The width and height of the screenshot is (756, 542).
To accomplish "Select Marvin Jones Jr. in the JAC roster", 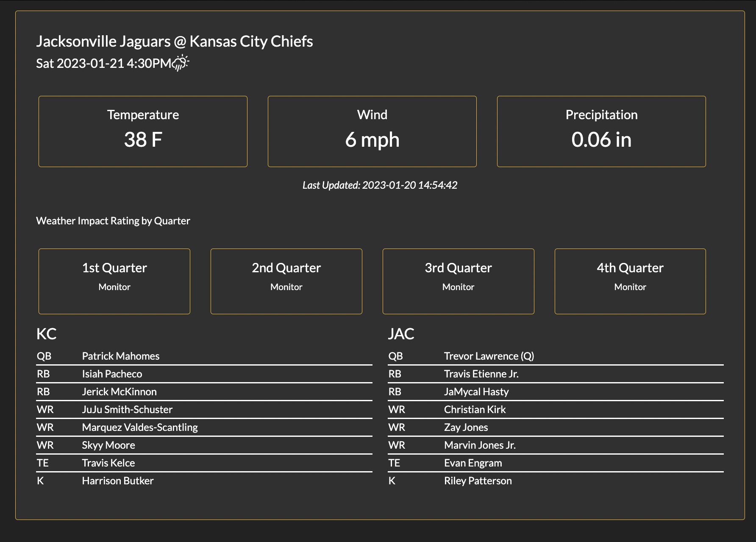I will tap(480, 445).
